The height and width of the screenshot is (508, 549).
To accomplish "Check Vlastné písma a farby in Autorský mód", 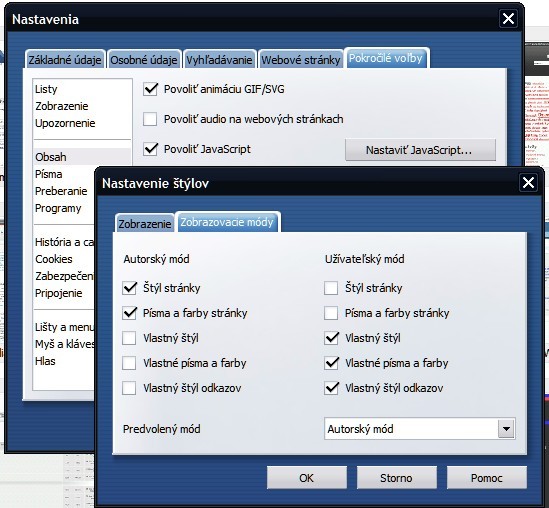I will [x=129, y=363].
